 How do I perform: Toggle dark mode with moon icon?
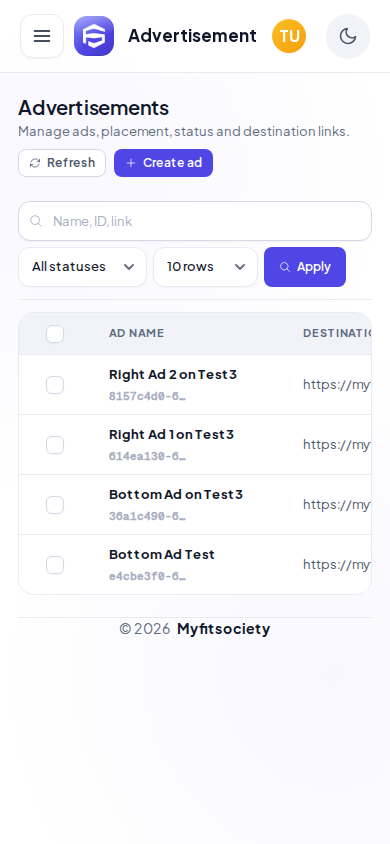(x=348, y=36)
